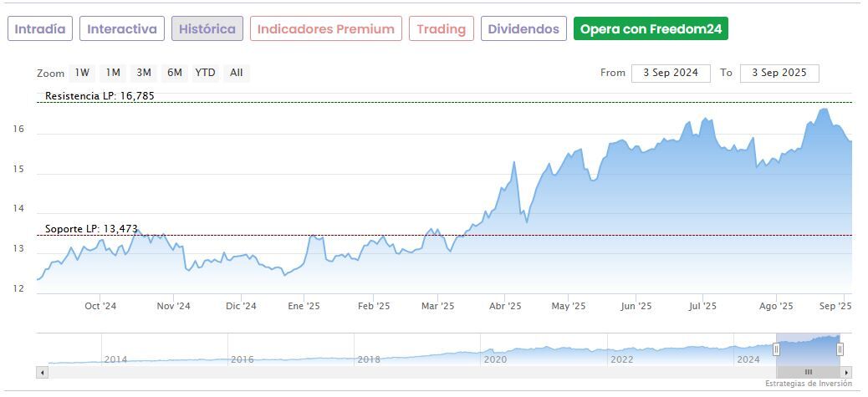
Task: Click the right range handle in navigator
Action: pyautogui.click(x=840, y=349)
